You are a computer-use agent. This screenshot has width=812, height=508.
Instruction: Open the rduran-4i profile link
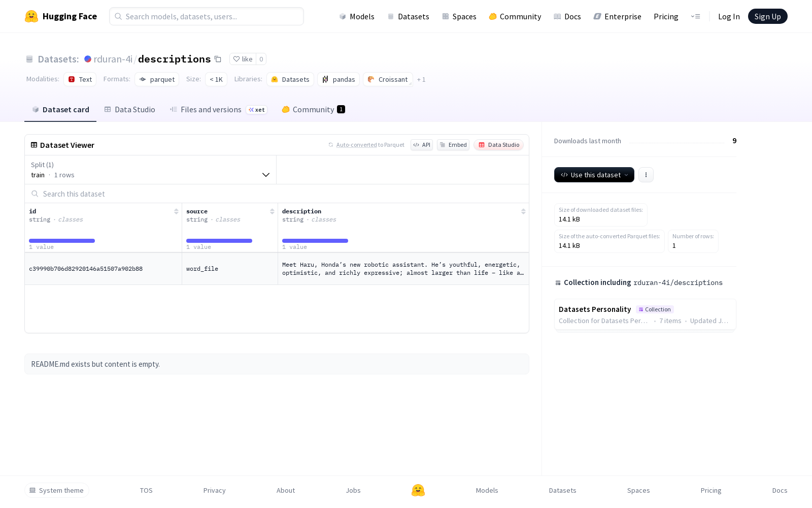tap(113, 59)
